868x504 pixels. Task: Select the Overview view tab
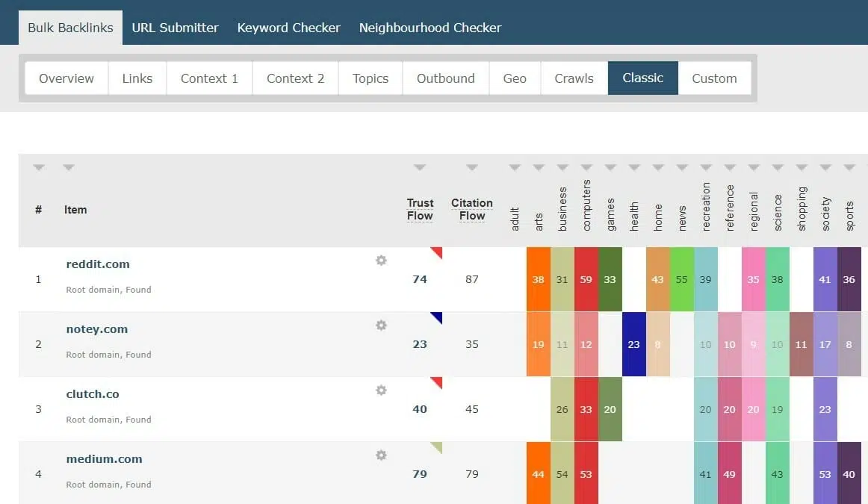[66, 78]
